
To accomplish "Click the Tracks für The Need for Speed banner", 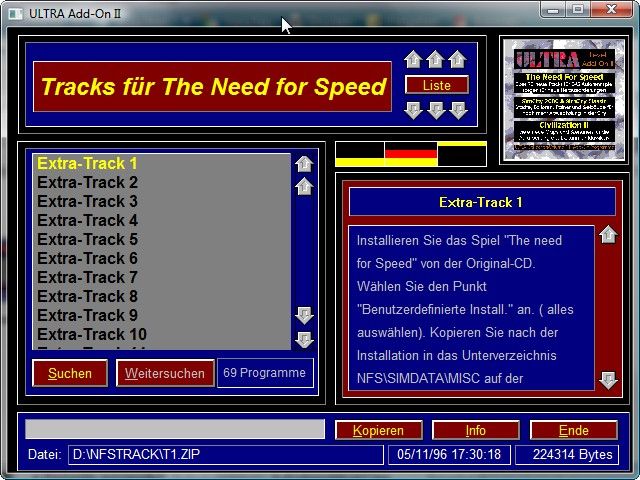I will [x=212, y=87].
